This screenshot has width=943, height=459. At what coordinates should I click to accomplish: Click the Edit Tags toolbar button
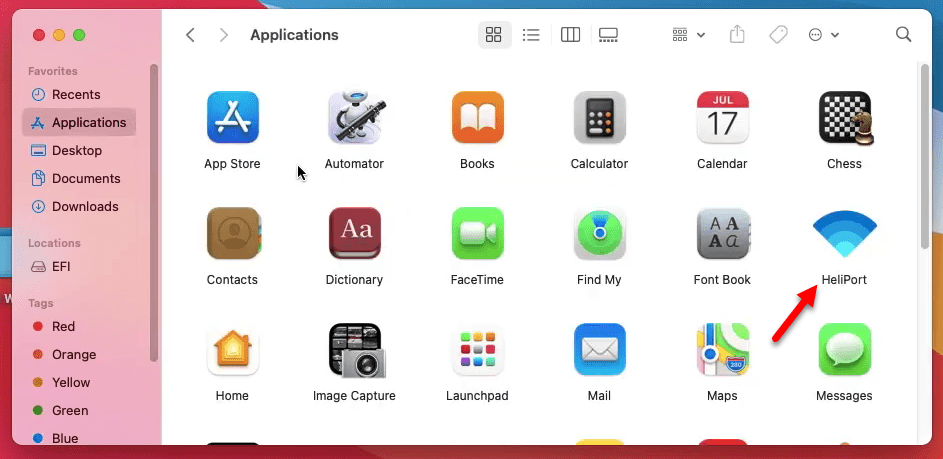coord(778,35)
